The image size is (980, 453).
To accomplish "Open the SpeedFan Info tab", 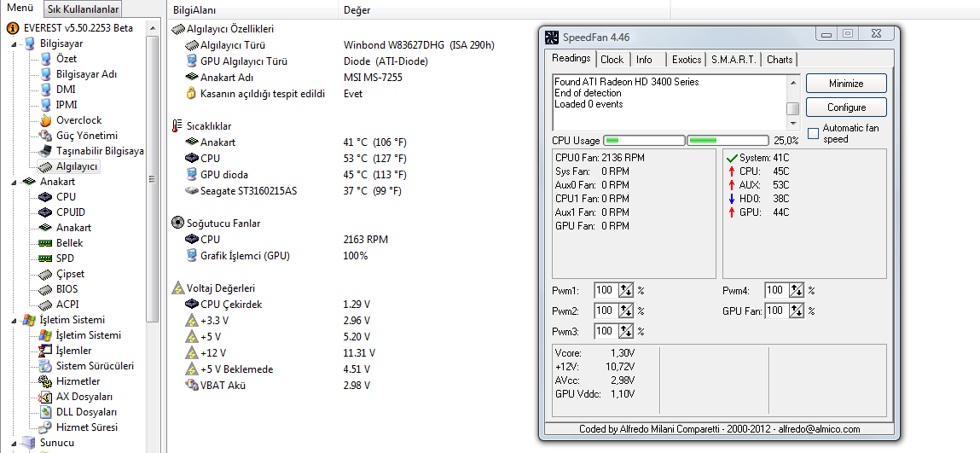I will click(x=644, y=60).
